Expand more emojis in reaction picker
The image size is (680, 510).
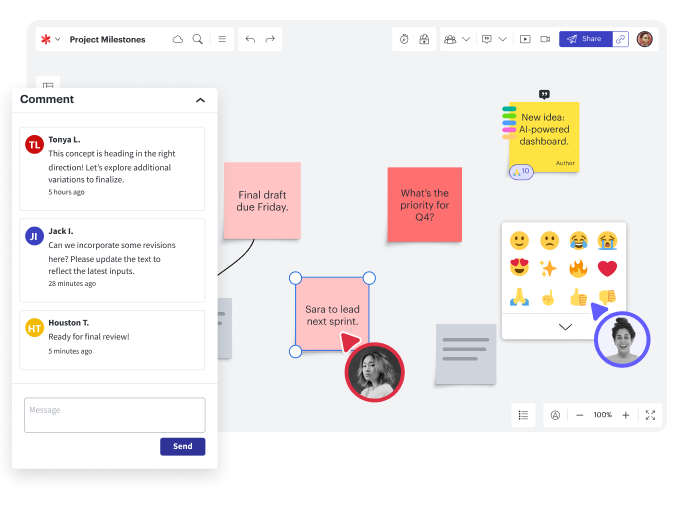[x=565, y=326]
